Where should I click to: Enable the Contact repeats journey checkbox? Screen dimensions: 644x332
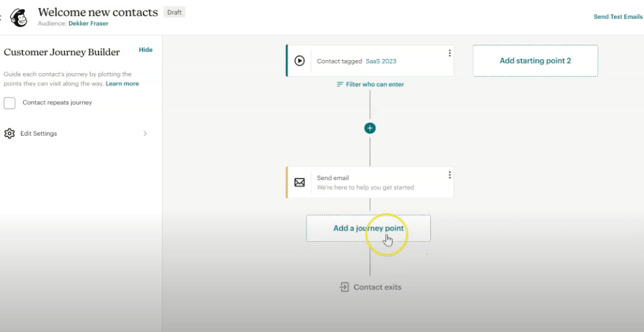coord(10,103)
